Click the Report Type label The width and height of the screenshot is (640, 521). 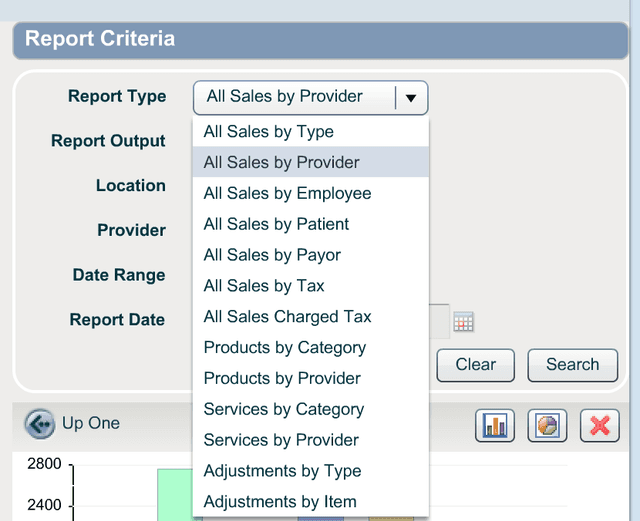(117, 96)
